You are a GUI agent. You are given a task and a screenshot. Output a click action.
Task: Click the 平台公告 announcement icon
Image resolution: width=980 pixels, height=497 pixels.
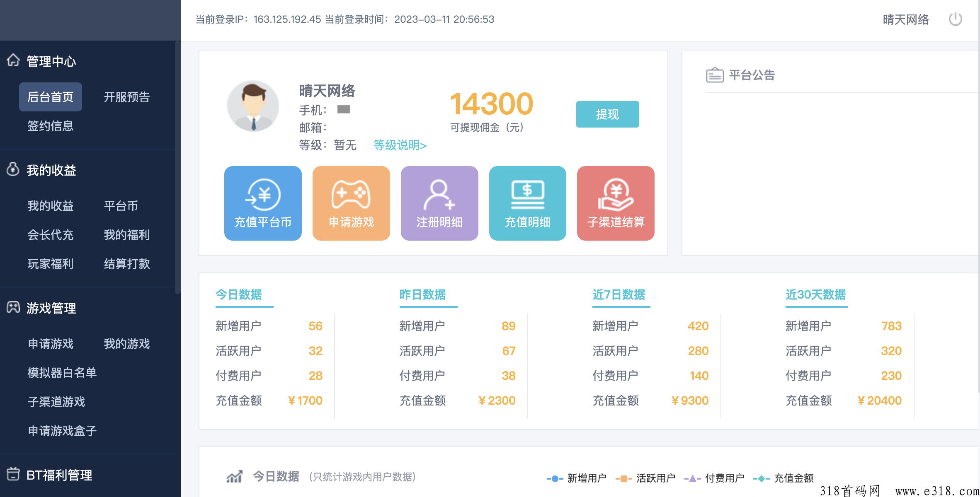715,75
